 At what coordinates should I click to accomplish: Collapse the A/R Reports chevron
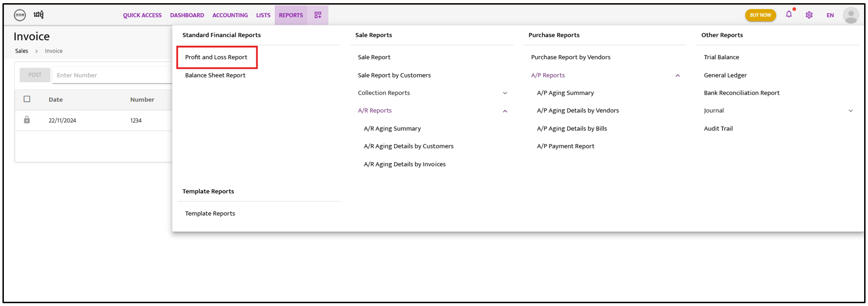[x=505, y=111]
